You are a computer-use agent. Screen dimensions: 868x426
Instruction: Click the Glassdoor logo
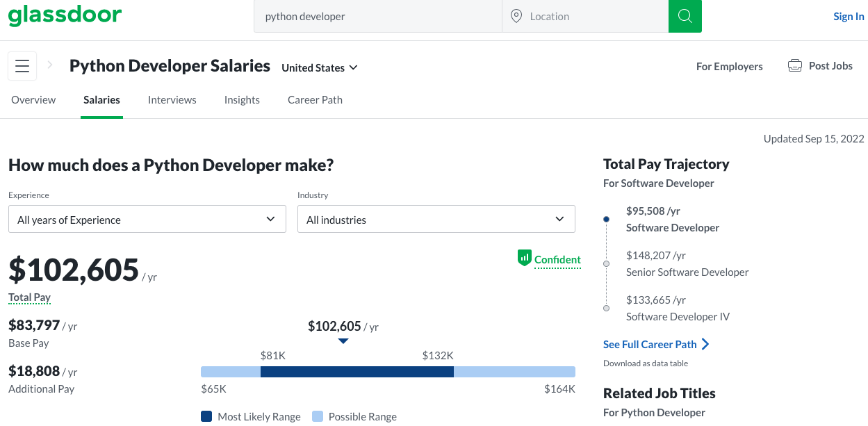(x=65, y=15)
